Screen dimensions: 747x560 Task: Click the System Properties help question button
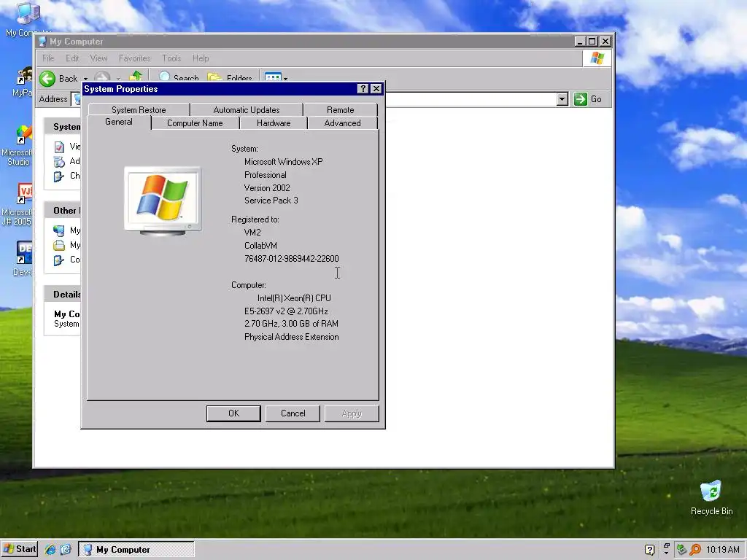click(x=363, y=88)
